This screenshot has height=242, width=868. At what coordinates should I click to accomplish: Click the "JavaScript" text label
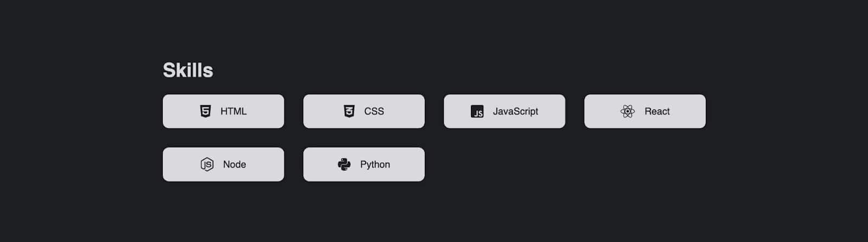pos(515,111)
